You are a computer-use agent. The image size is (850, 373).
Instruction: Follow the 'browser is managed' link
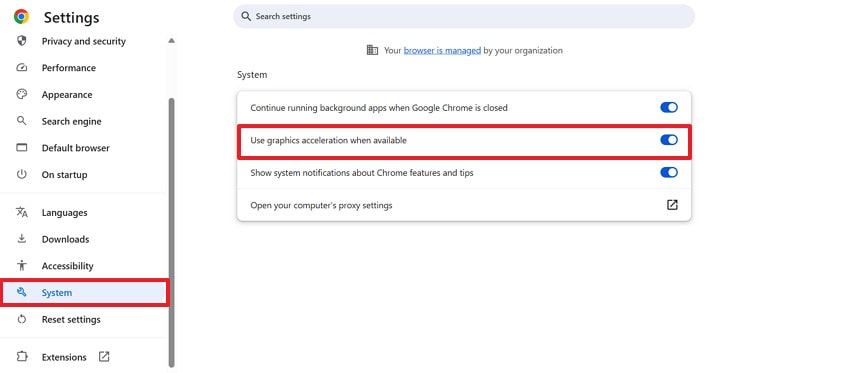442,50
